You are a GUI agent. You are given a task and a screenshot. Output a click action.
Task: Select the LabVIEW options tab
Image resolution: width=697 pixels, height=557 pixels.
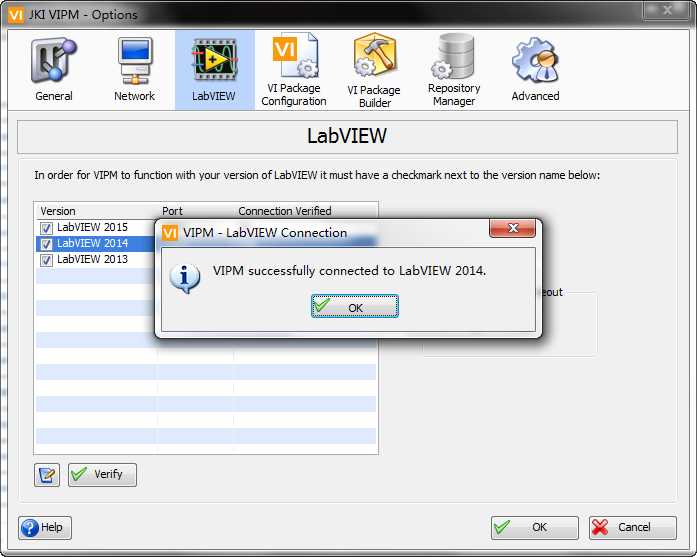click(x=214, y=70)
